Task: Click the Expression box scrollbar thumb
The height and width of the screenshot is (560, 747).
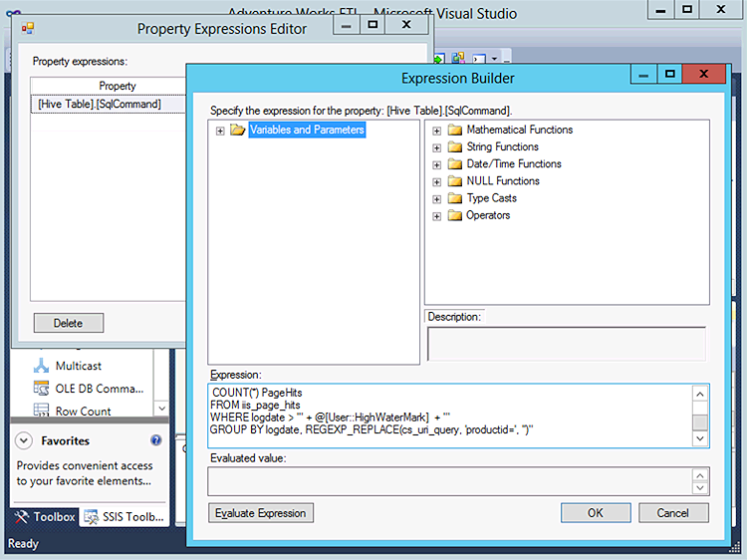Action: point(700,422)
